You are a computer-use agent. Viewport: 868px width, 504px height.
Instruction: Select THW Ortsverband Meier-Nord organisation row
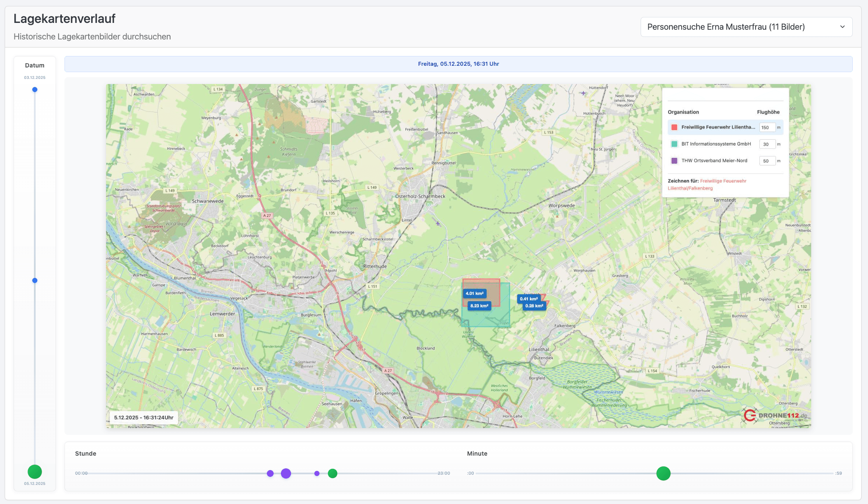point(714,161)
